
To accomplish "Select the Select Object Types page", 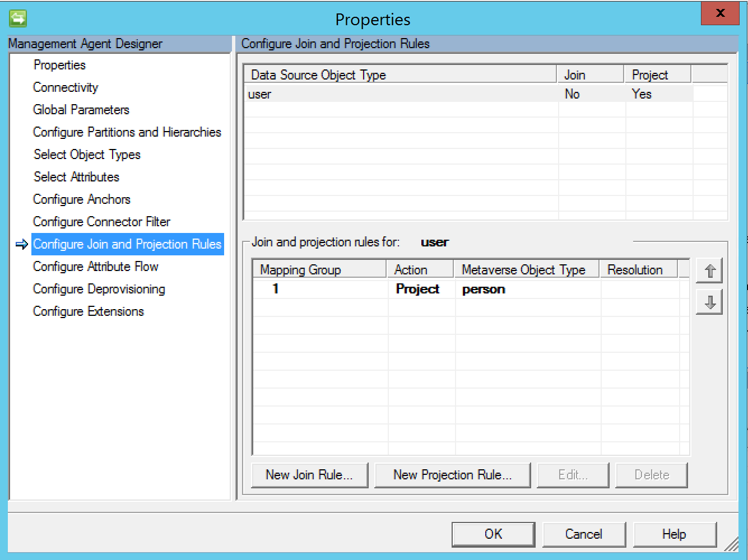I will click(87, 155).
